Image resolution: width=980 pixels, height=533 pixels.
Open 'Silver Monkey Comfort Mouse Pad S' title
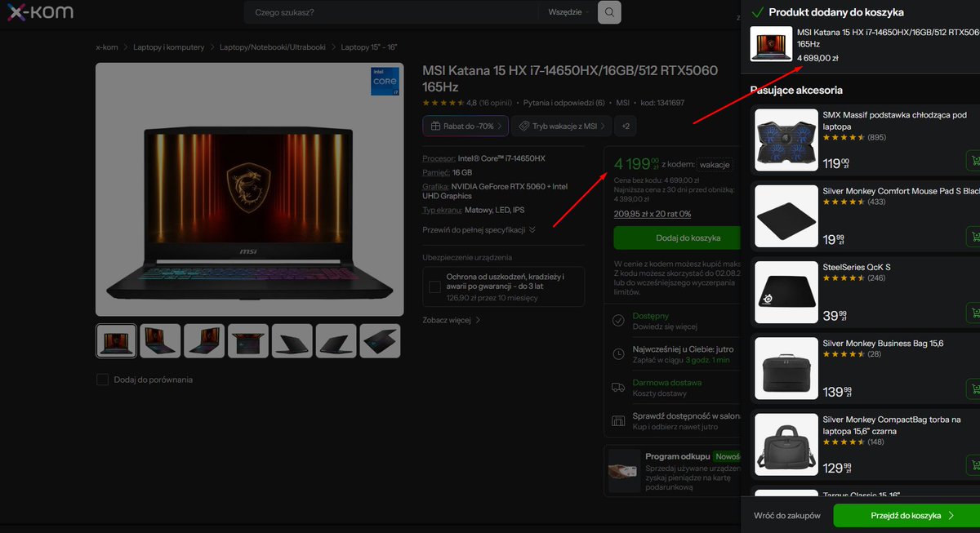click(901, 191)
